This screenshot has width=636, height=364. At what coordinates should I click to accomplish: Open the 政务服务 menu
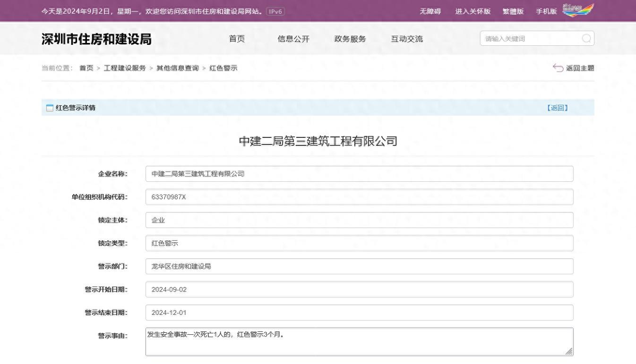[x=350, y=39]
